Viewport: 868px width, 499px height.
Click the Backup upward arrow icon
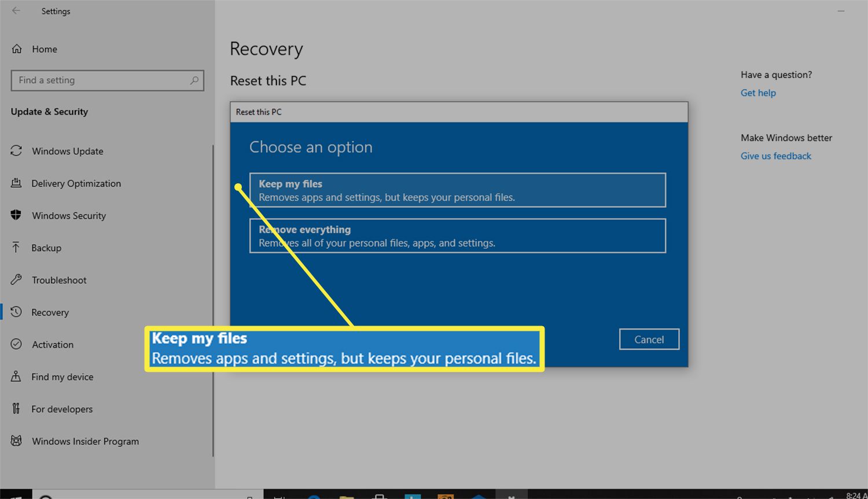[16, 247]
